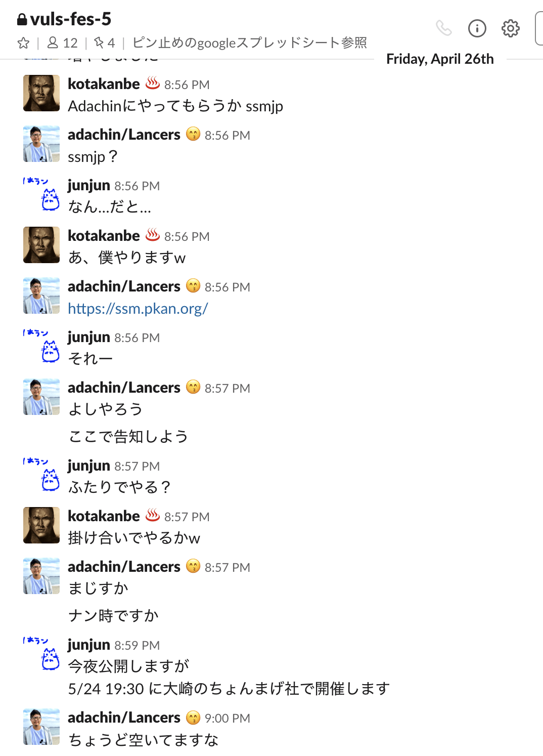Open kotakanbe's profile from the username
The width and height of the screenshot is (543, 756).
pos(104,84)
